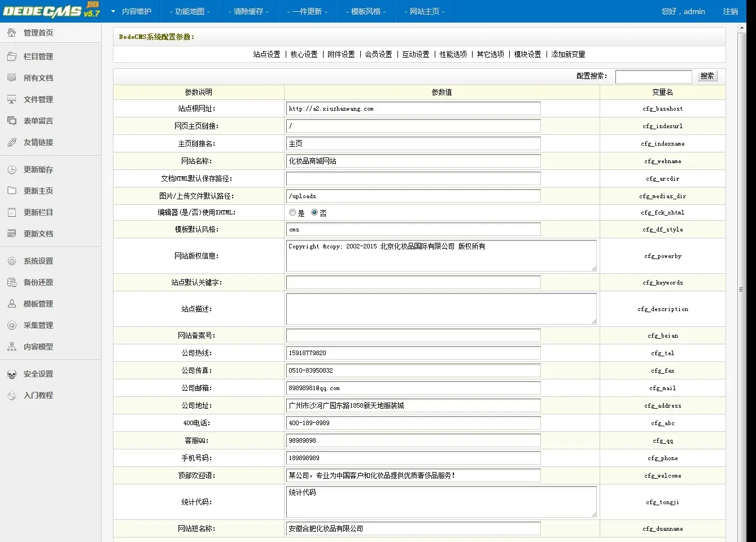Select 否 for 编辑器使用XHTML

click(314, 213)
